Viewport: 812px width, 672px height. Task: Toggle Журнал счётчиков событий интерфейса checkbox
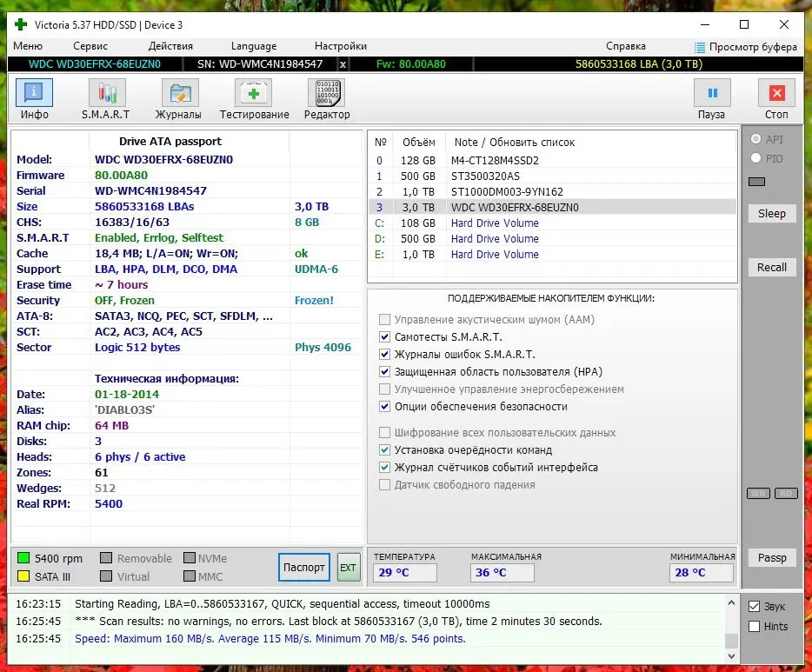pos(384,467)
